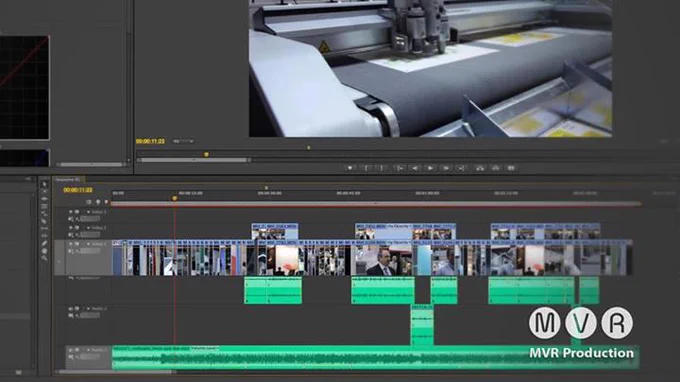Toggle sync lock on Video 2 track
Image resolution: width=680 pixels, height=382 pixels.
[77, 228]
